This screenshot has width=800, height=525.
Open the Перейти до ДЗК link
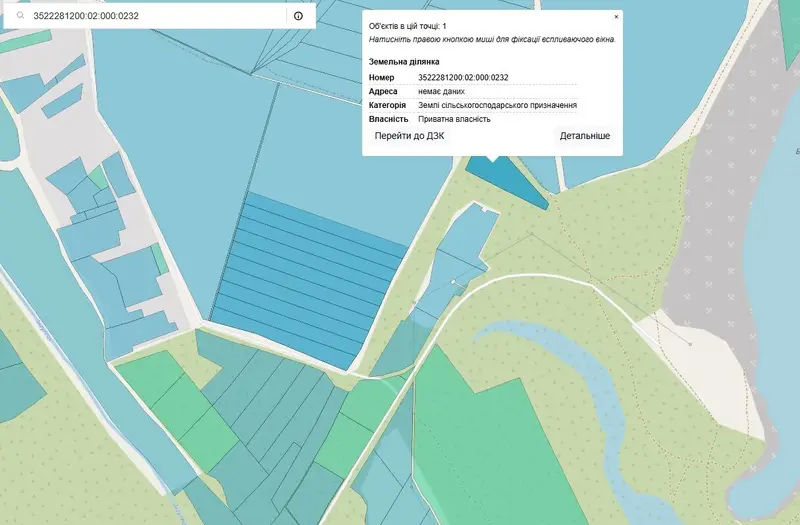point(409,136)
